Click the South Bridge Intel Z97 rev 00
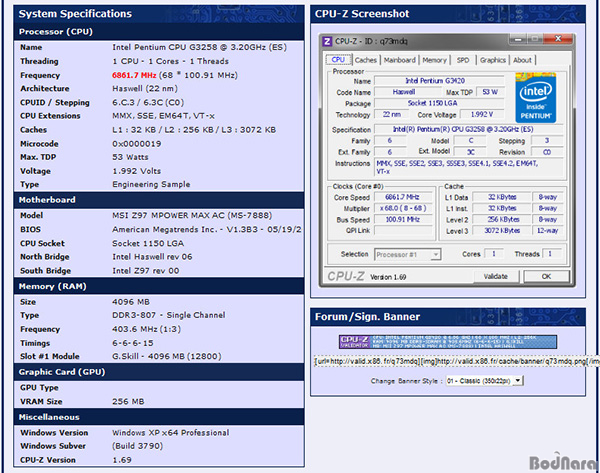Viewport: 600px width, 473px height. coord(146,271)
